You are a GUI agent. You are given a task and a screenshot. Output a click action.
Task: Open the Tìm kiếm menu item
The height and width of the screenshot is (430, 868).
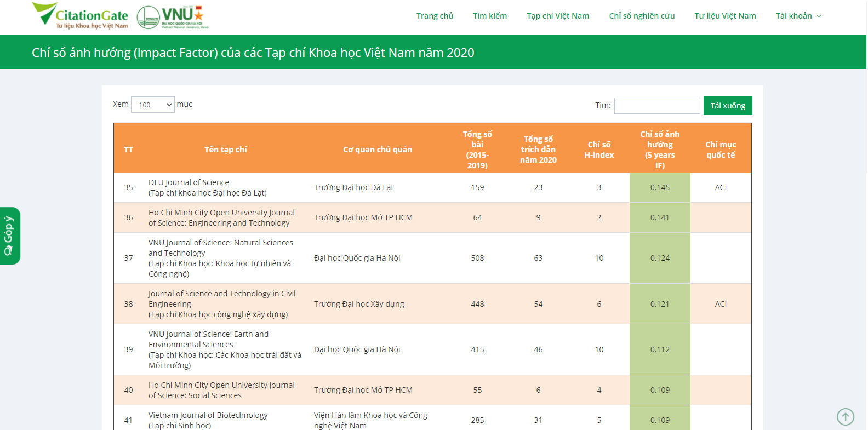490,16
